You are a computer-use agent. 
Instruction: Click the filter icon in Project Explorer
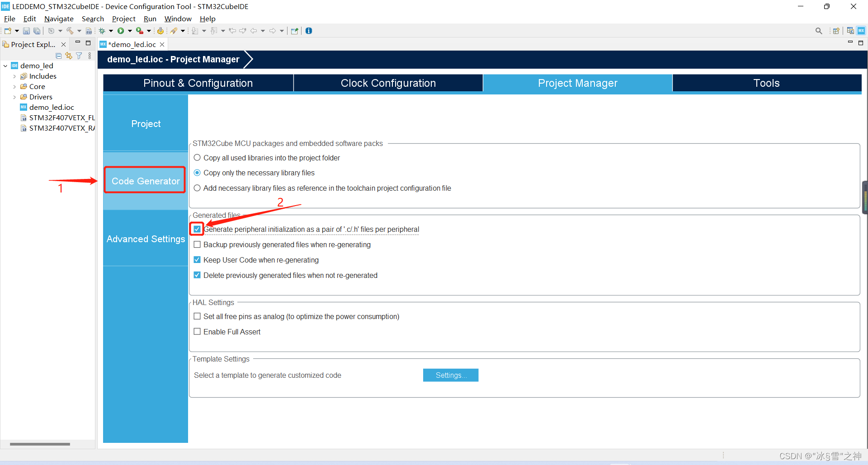[79, 56]
